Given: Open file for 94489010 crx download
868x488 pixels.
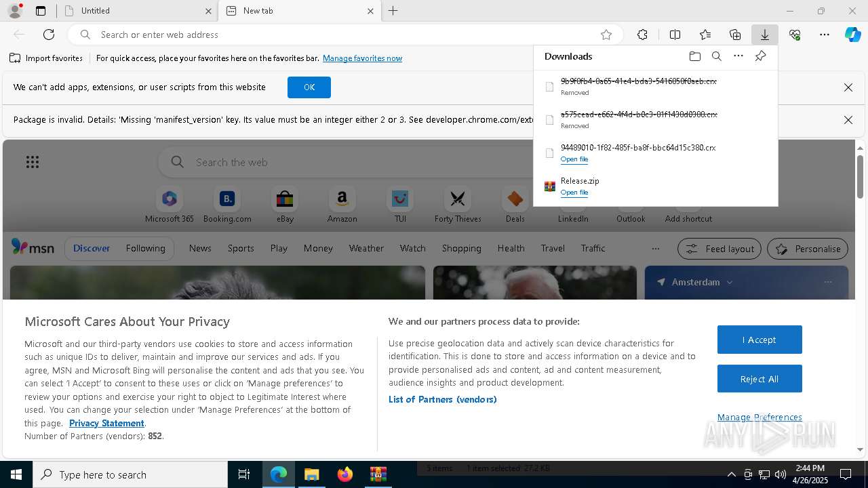Looking at the screenshot, I should (574, 159).
